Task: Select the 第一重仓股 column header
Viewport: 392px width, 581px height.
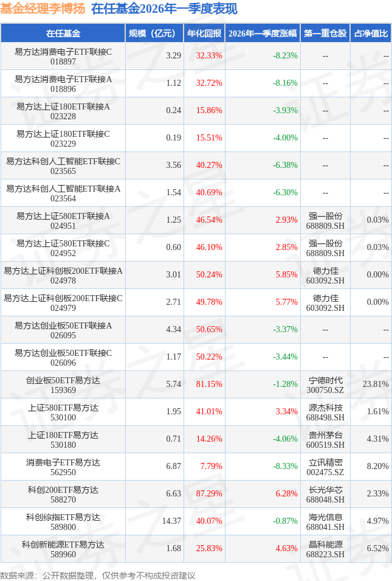Action: pyautogui.click(x=325, y=33)
